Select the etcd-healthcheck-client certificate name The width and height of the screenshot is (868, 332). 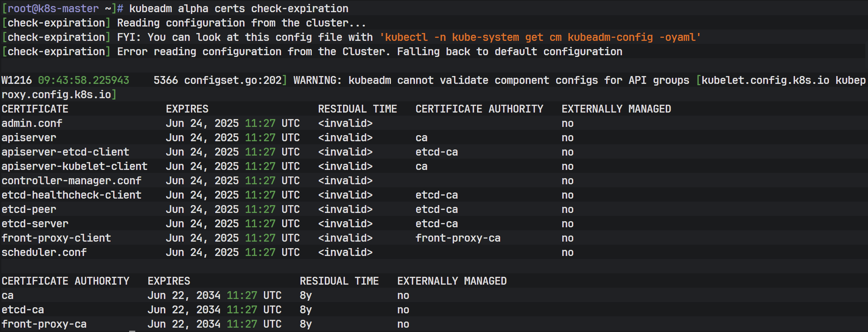pyautogui.click(x=71, y=195)
